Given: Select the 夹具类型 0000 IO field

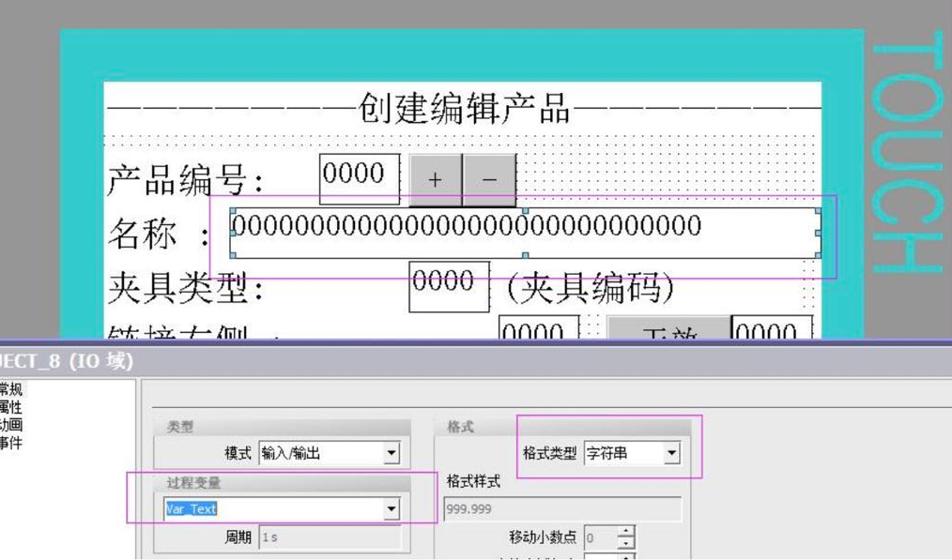Looking at the screenshot, I should (x=449, y=285).
